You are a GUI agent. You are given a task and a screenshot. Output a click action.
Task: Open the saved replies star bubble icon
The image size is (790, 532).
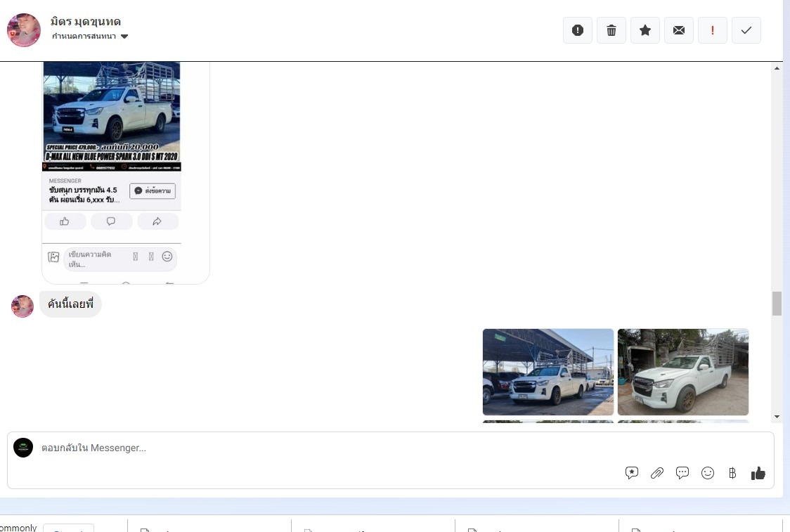tap(632, 473)
